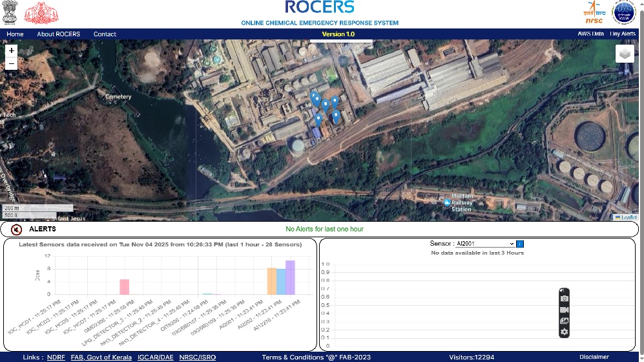
Task: Open the floating toolbar settings gear
Action: (565, 332)
